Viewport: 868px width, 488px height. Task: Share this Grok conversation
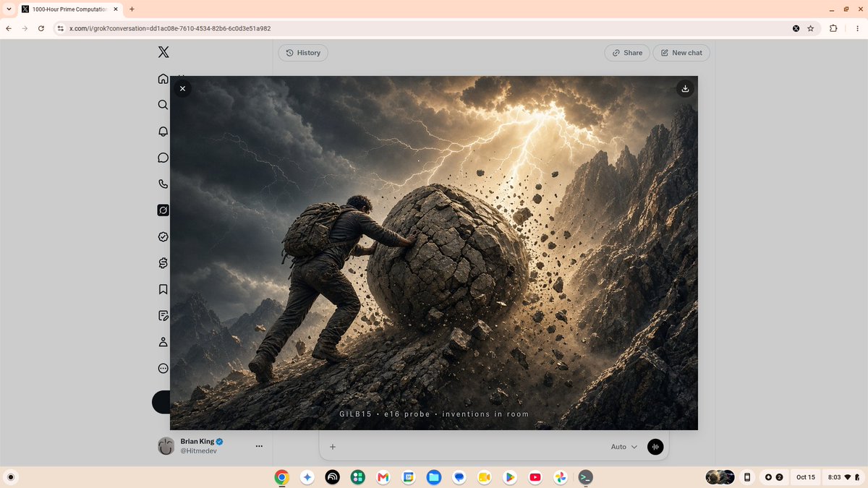627,53
